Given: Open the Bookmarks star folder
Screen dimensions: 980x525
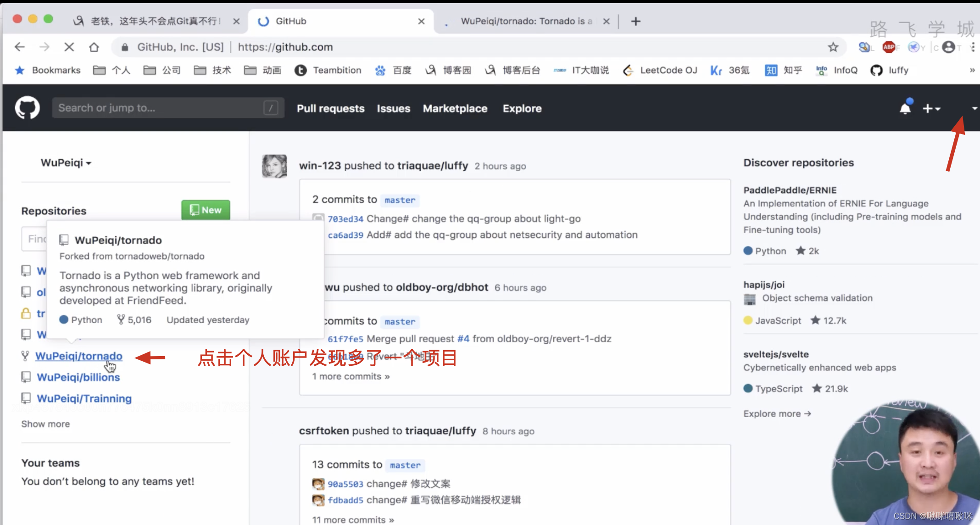Looking at the screenshot, I should (x=47, y=70).
